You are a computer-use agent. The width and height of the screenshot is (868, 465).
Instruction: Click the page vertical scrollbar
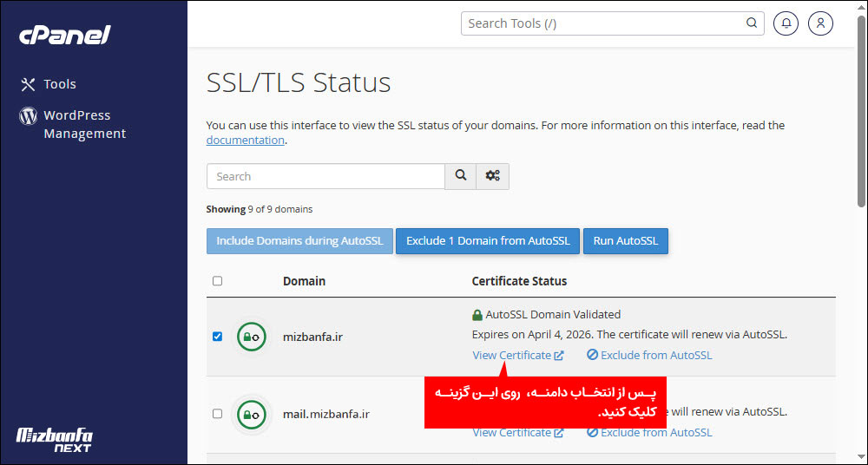[x=861, y=111]
